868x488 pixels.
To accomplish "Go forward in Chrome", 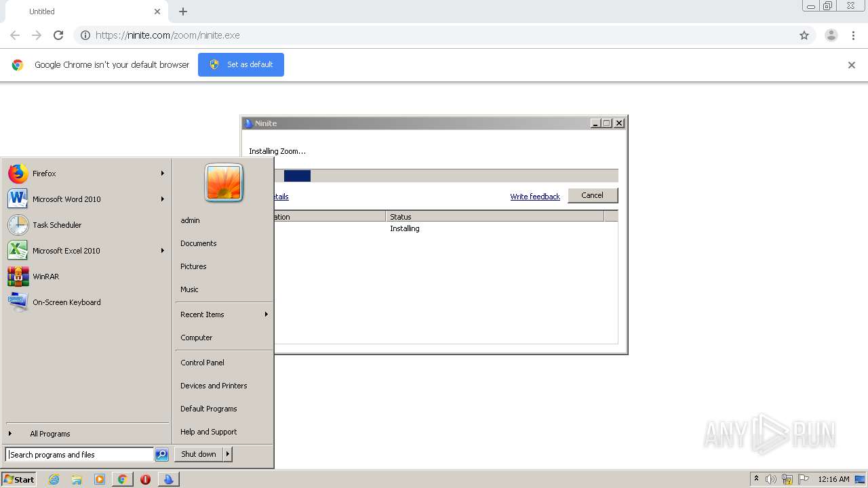I will [37, 35].
